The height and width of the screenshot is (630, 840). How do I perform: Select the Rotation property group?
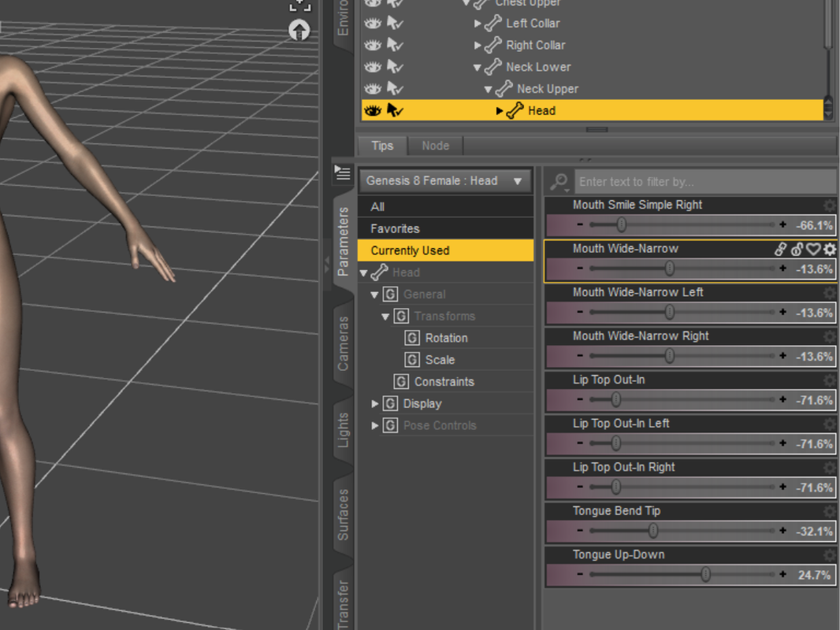[x=446, y=338]
